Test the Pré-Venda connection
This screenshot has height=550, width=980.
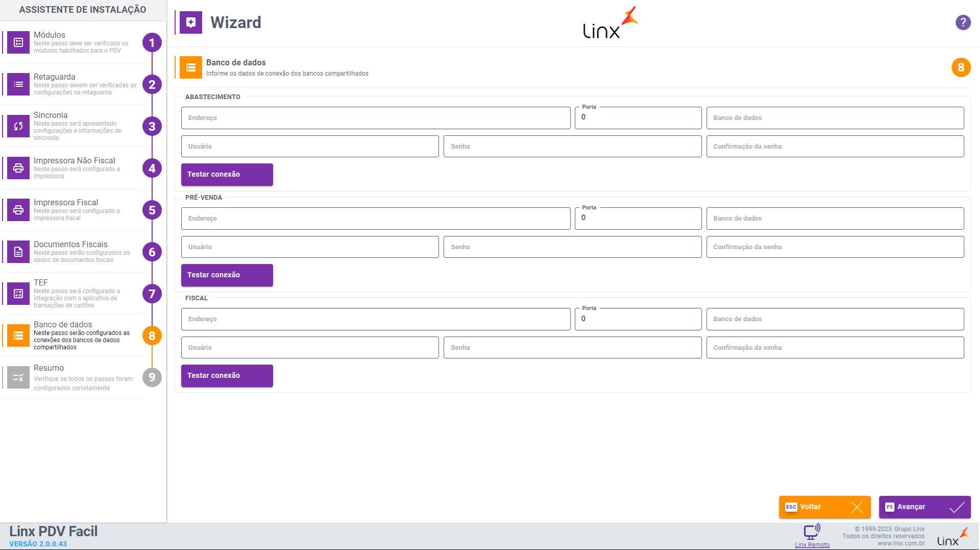click(x=227, y=275)
